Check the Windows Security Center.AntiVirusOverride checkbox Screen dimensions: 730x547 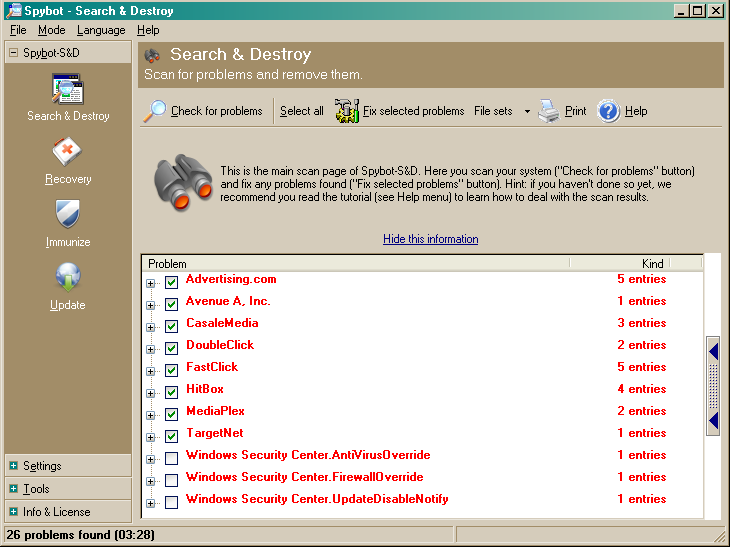tap(171, 458)
